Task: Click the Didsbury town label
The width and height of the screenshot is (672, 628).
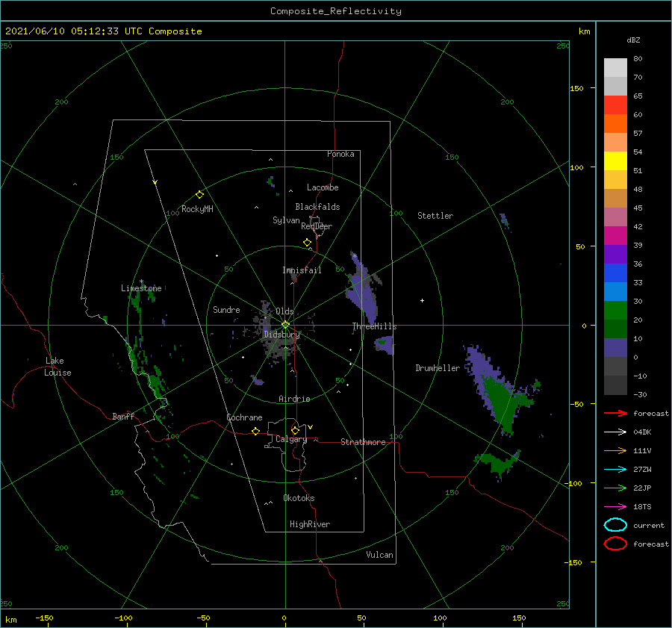Action: coord(281,335)
